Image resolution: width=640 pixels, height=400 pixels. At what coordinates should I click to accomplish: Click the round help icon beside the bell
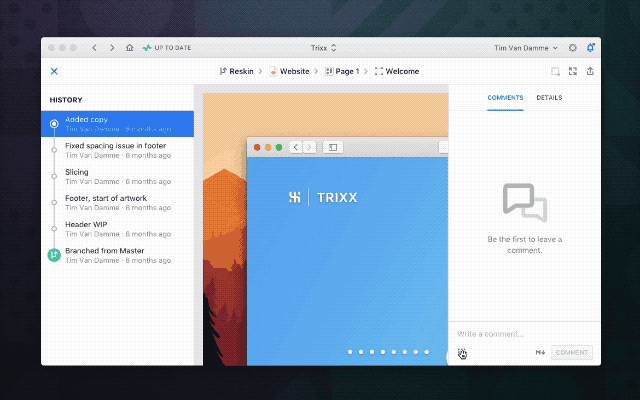[x=573, y=48]
